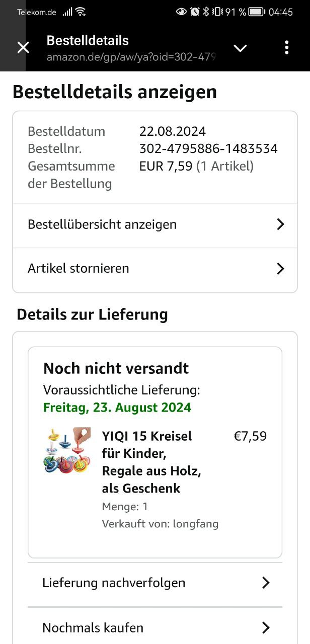Tap the page URL in header

(x=131, y=57)
